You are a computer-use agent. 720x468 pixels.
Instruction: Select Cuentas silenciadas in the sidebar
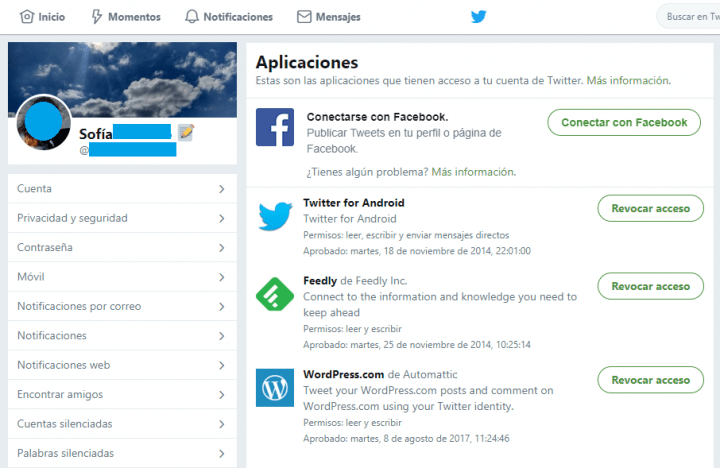coord(123,424)
